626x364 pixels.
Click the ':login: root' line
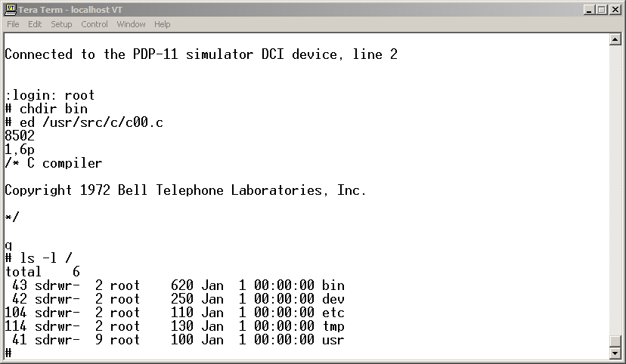point(50,95)
